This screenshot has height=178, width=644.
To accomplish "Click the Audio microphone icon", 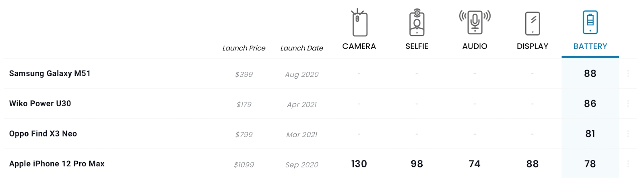I will (475, 22).
